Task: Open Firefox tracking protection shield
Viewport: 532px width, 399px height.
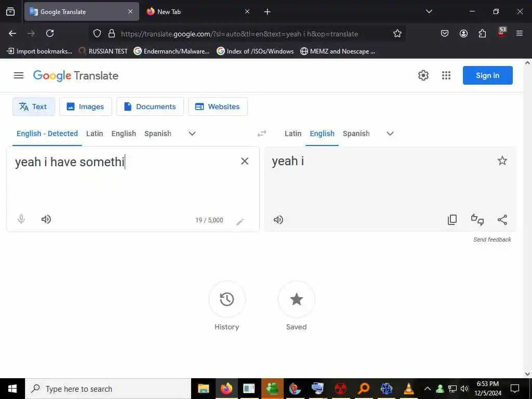Action: point(97,33)
